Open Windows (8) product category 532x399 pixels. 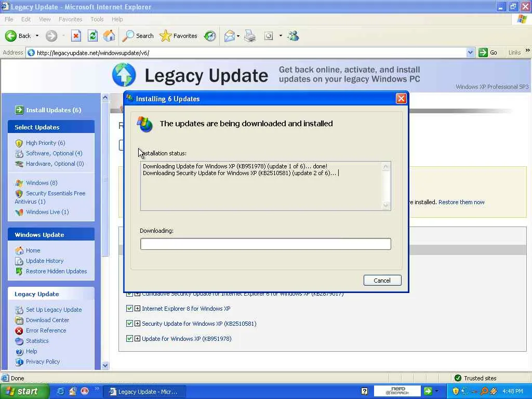pos(42,183)
